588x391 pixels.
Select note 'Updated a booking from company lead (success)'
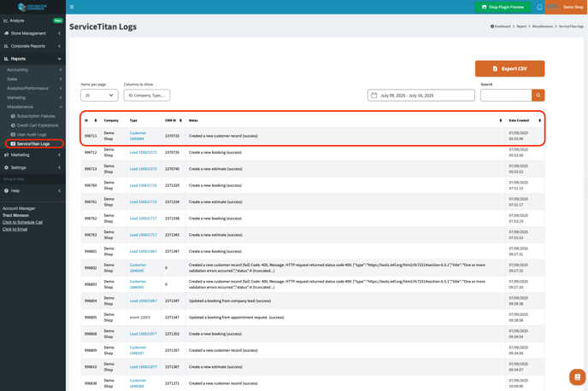point(230,301)
